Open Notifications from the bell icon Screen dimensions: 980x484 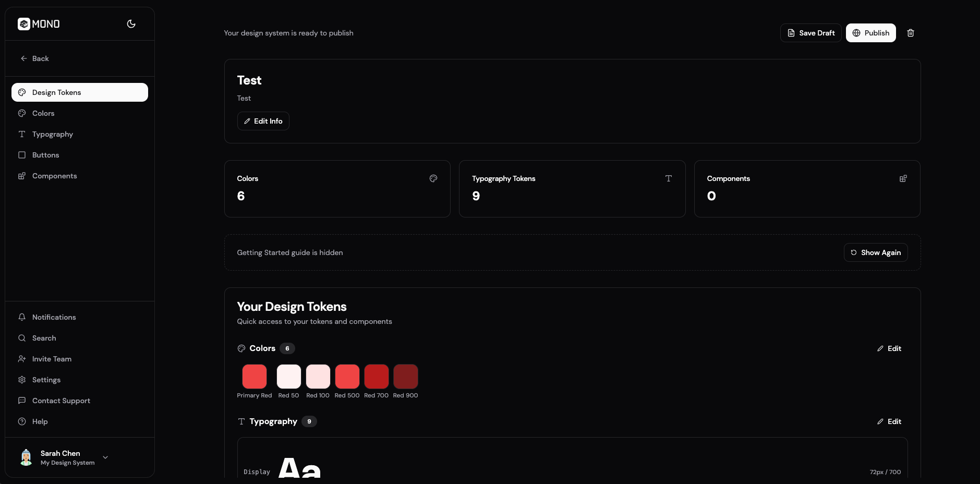click(22, 317)
